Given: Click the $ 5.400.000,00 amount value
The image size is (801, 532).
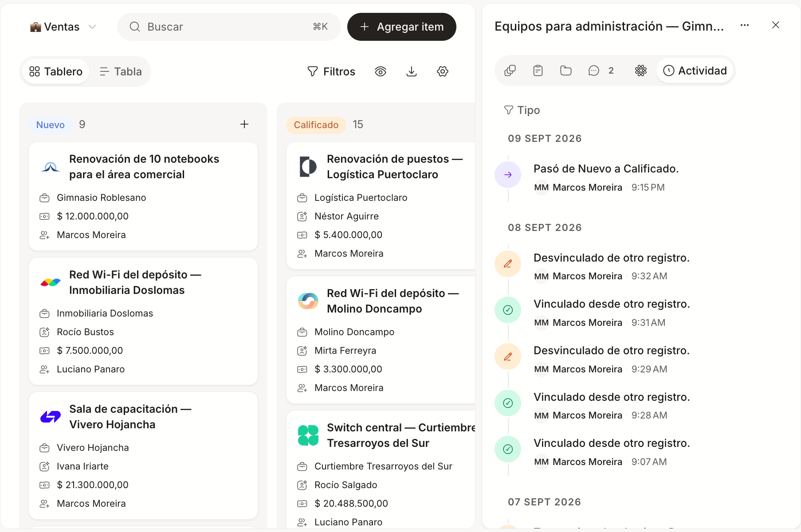Looking at the screenshot, I should point(348,235).
